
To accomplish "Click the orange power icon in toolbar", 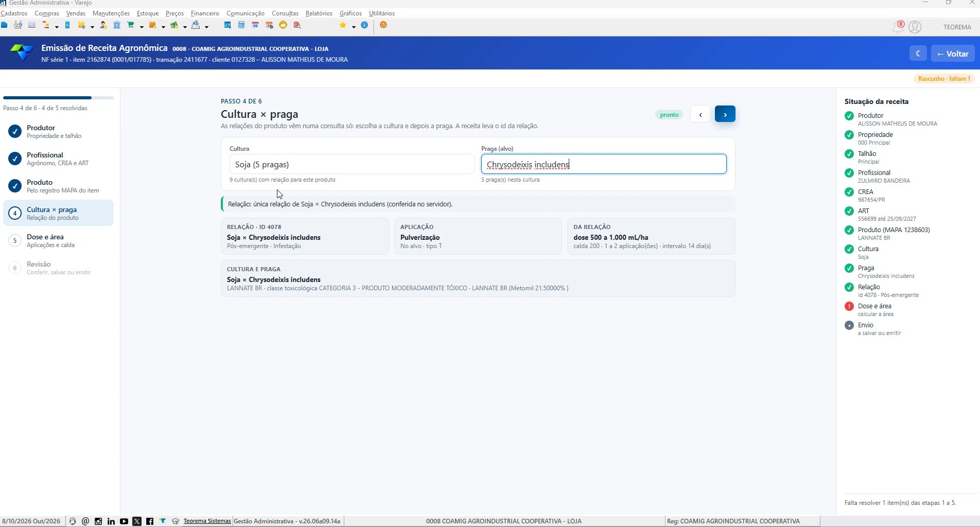I will coord(383,25).
